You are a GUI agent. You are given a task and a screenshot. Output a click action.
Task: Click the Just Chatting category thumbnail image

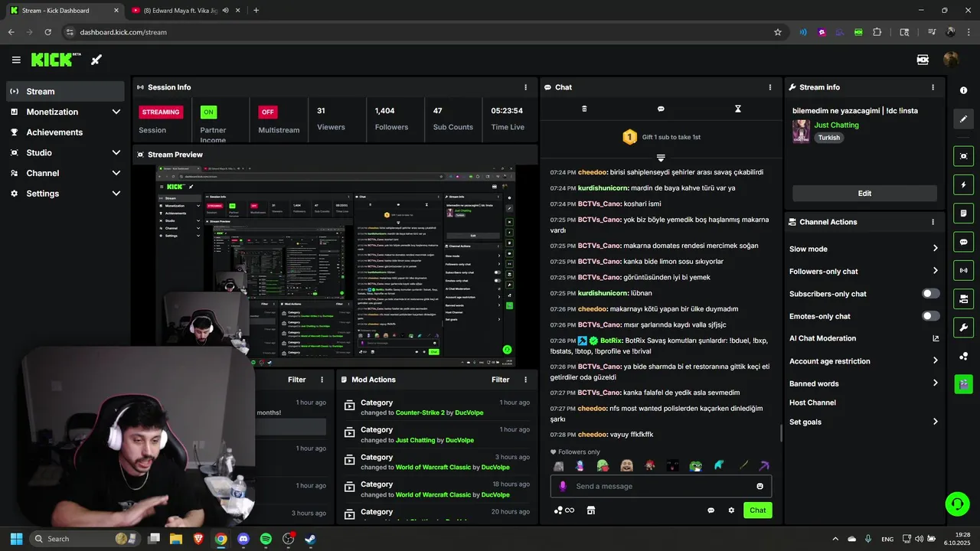point(801,131)
